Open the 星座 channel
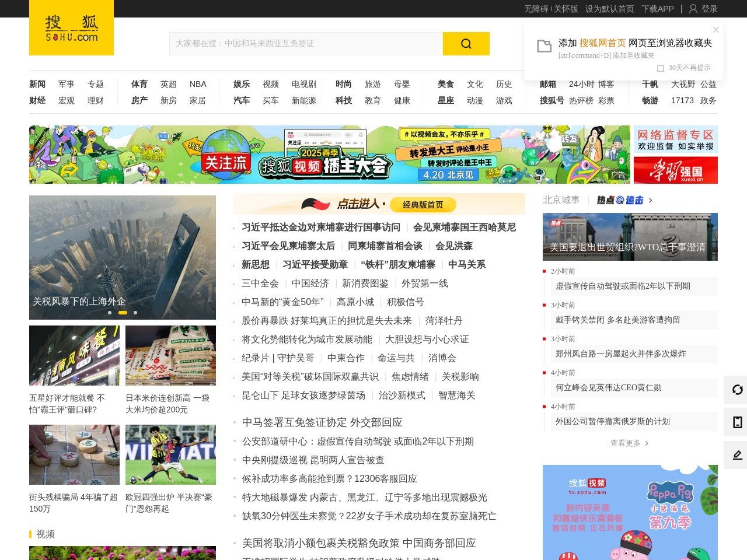Screen dimensions: 747x560 point(446,100)
